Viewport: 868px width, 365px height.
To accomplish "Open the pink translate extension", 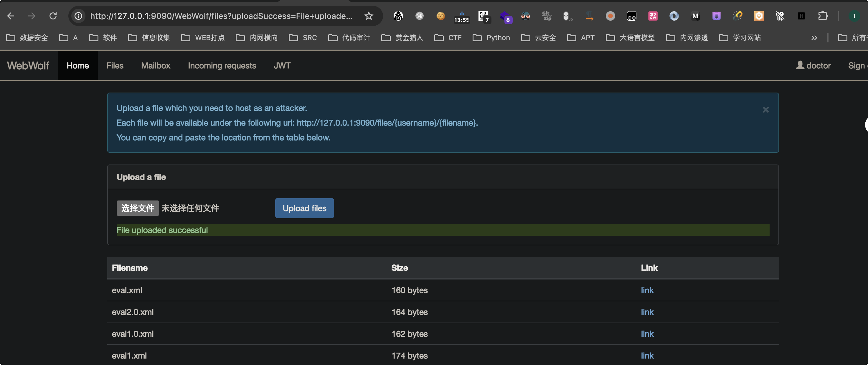I will pos(653,16).
